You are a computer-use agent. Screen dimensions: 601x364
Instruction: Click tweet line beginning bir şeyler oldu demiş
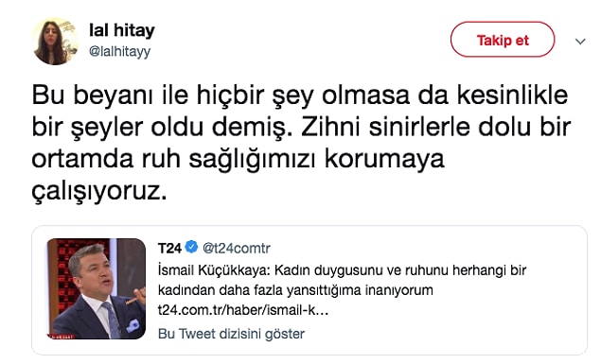point(301,127)
